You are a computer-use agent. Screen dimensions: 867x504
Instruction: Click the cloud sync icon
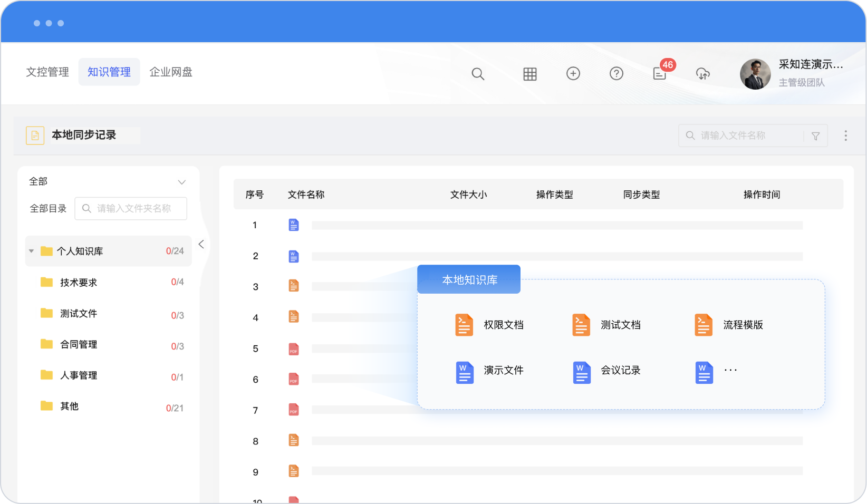click(x=702, y=74)
